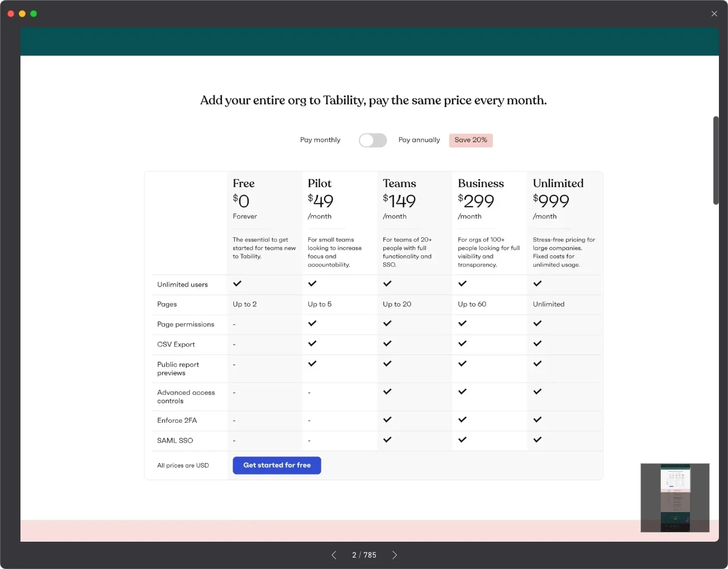Select the Unlimited plan heading
The width and height of the screenshot is (728, 569).
(x=558, y=183)
